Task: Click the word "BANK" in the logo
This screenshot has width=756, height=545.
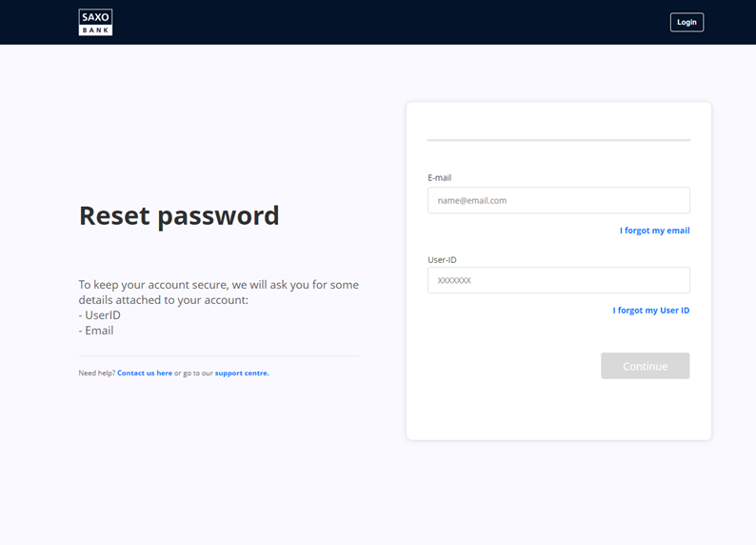Action: [x=95, y=30]
